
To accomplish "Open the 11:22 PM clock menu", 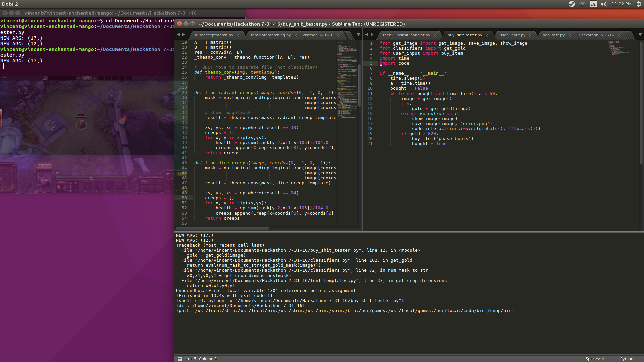I will [622, 4].
